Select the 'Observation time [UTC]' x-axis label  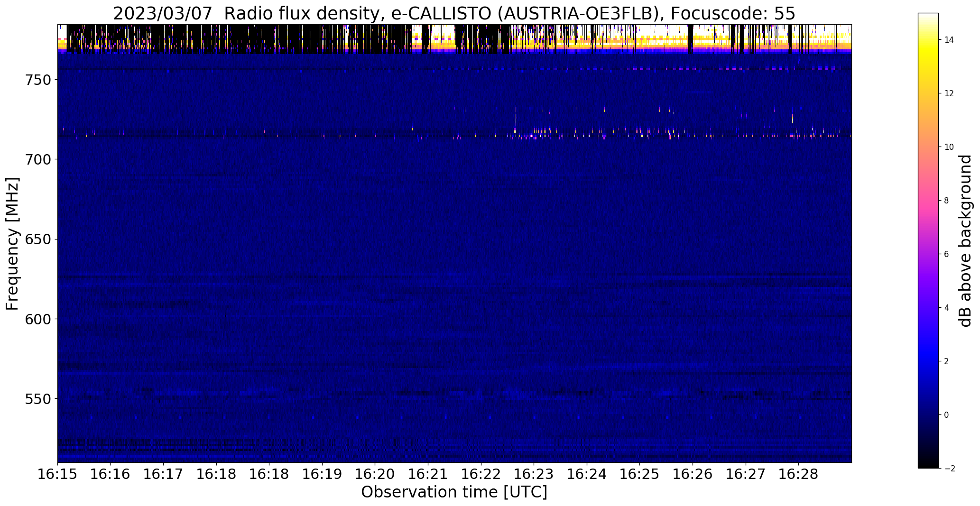pyautogui.click(x=454, y=492)
